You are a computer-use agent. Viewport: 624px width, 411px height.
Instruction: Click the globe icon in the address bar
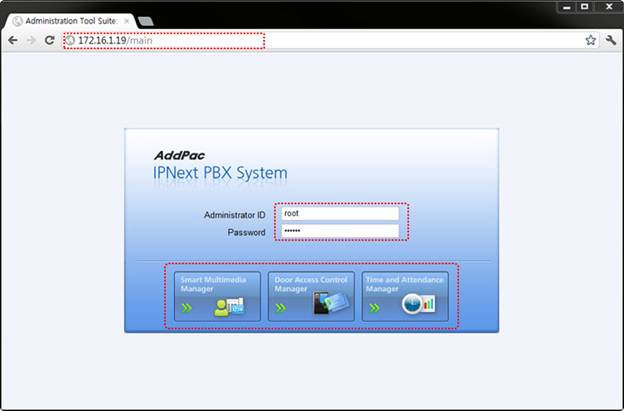click(70, 40)
